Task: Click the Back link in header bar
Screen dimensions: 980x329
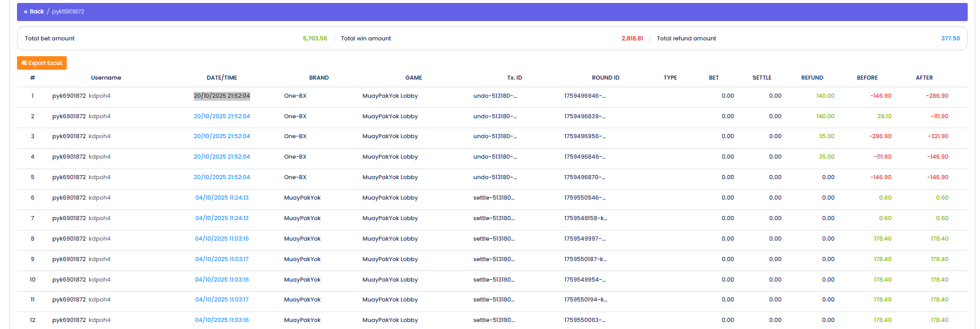Action: tap(34, 12)
